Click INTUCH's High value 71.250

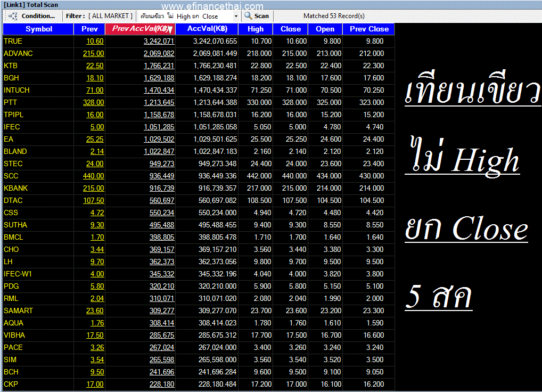click(x=261, y=90)
